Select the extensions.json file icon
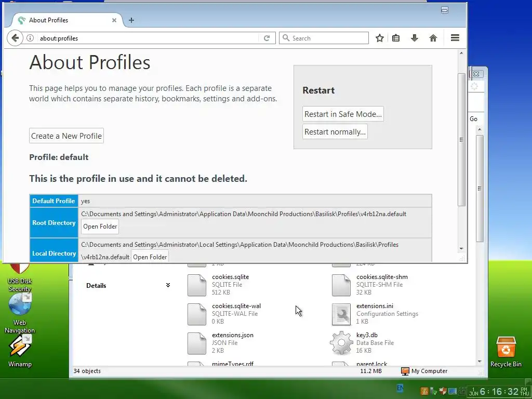532x399 pixels. pos(197,343)
